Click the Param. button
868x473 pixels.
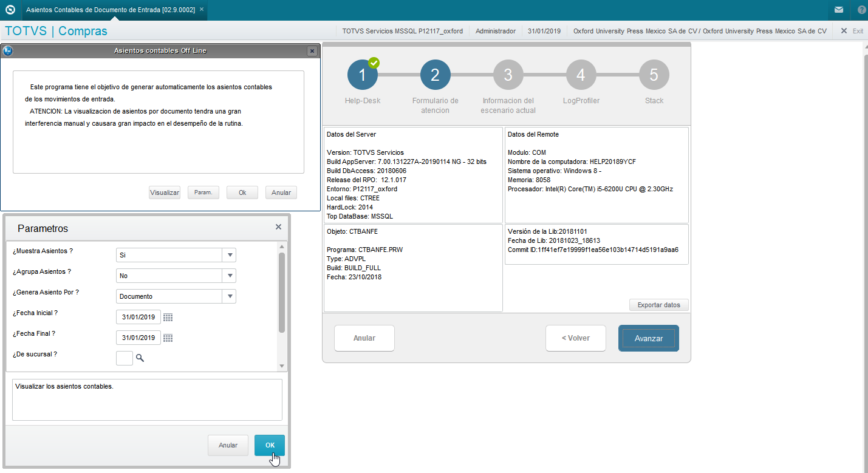[x=203, y=192]
